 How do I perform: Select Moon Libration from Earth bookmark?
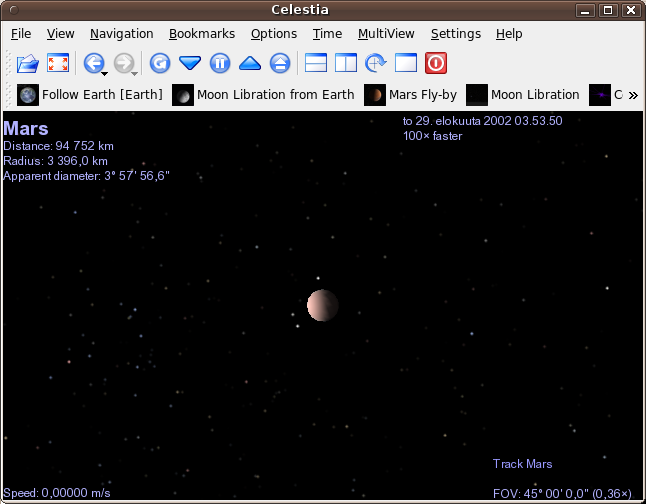coord(264,95)
